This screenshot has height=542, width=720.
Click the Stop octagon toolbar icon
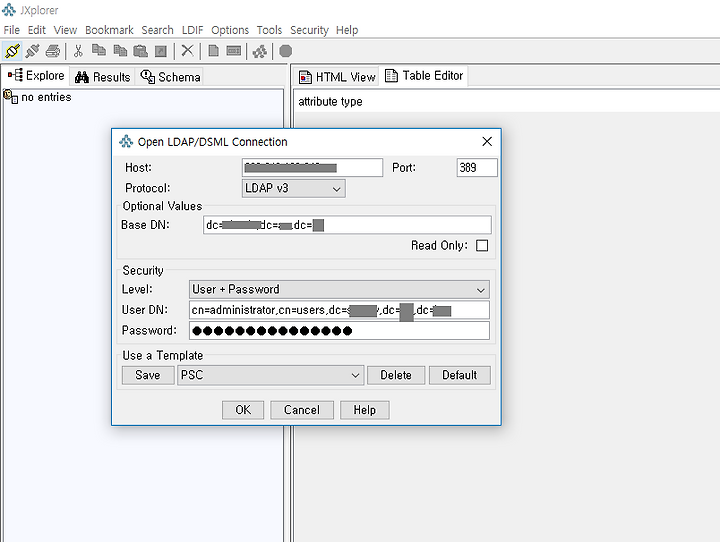286,51
